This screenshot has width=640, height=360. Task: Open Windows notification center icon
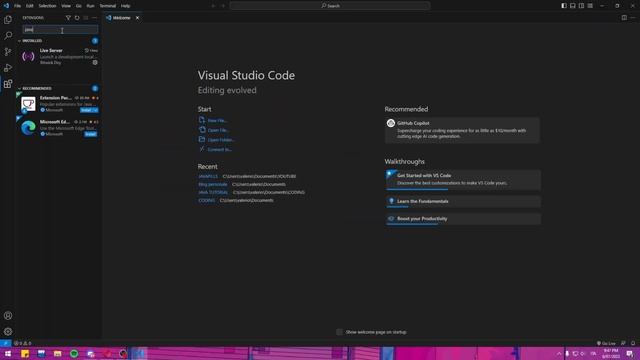tap(630, 354)
